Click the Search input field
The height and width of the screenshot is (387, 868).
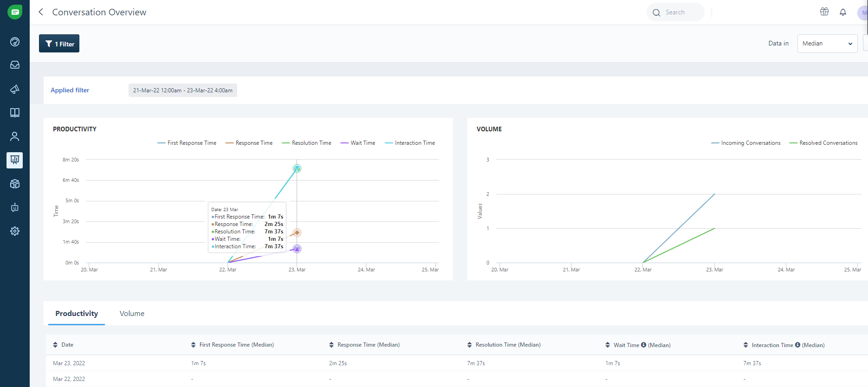click(675, 13)
